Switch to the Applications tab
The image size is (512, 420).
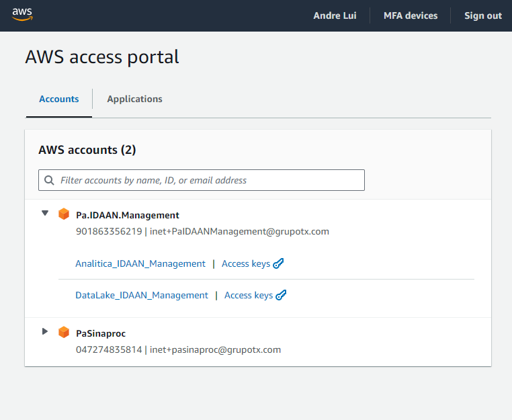(134, 99)
